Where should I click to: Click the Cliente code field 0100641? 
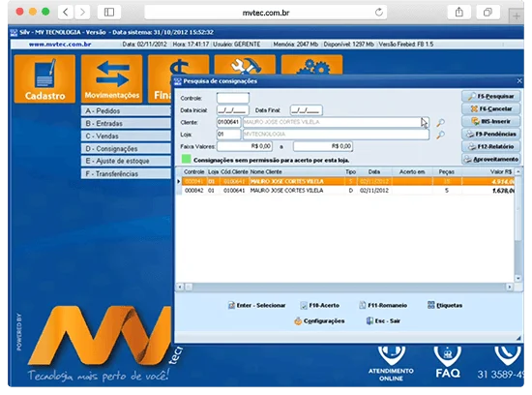pyautogui.click(x=228, y=122)
